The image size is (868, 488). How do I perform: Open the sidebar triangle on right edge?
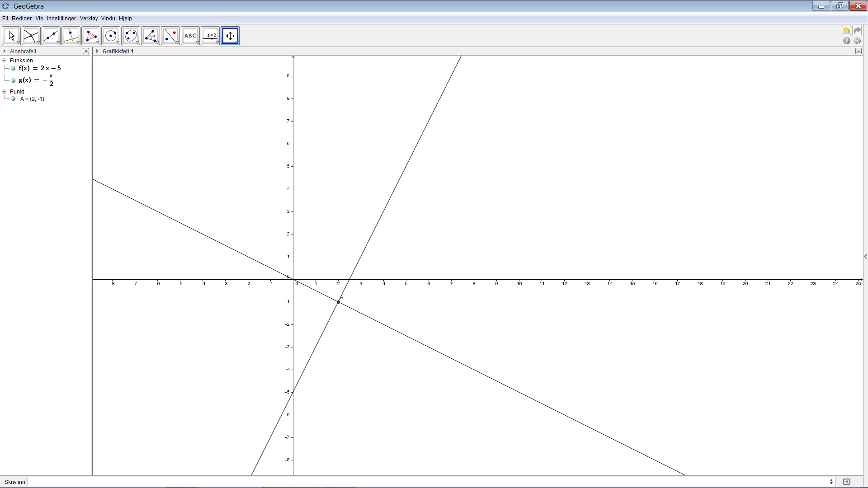click(865, 257)
